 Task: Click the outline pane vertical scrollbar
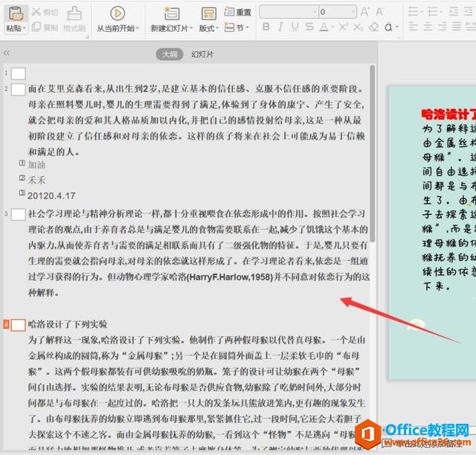372,153
